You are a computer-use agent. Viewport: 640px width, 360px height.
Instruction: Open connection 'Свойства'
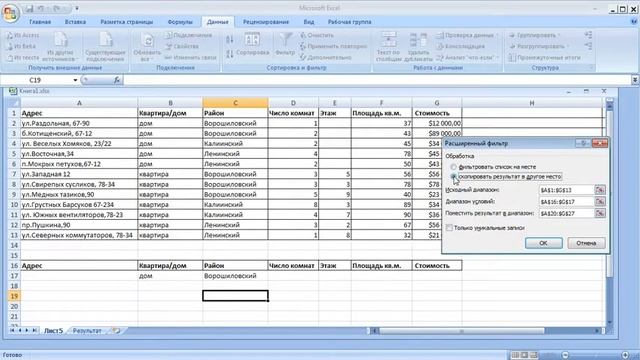pos(182,47)
